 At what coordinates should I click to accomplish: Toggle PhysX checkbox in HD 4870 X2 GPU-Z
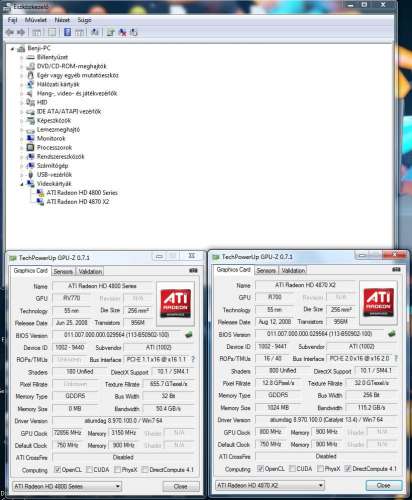[x=320, y=468]
